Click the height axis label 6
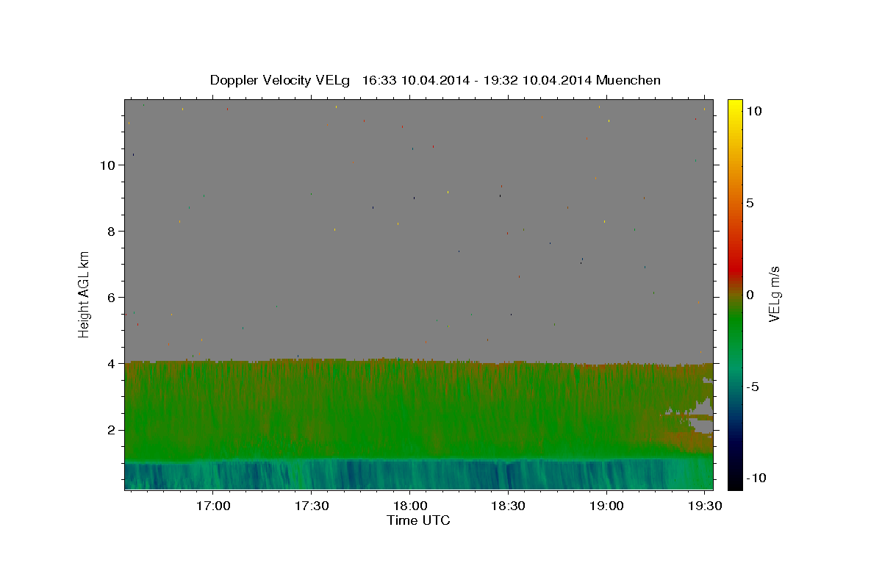This screenshot has height=588, width=882. coord(112,298)
